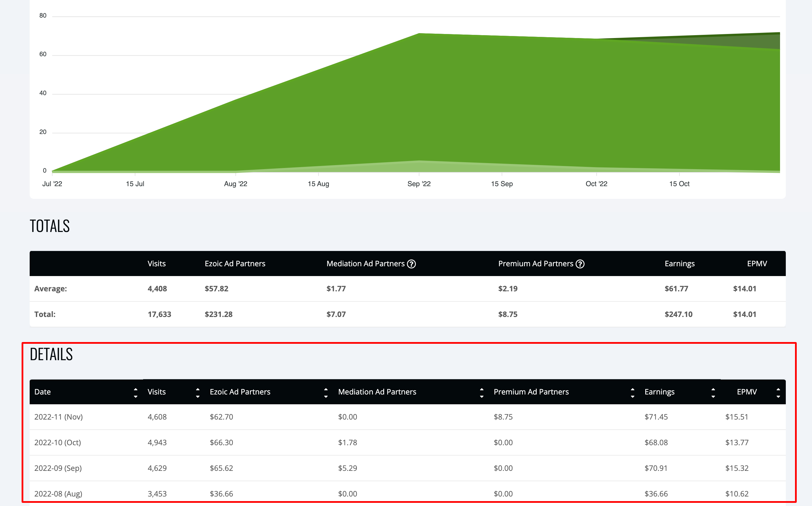Click the $61.77 average earnings value
Screen dimensions: 812x506
676,289
